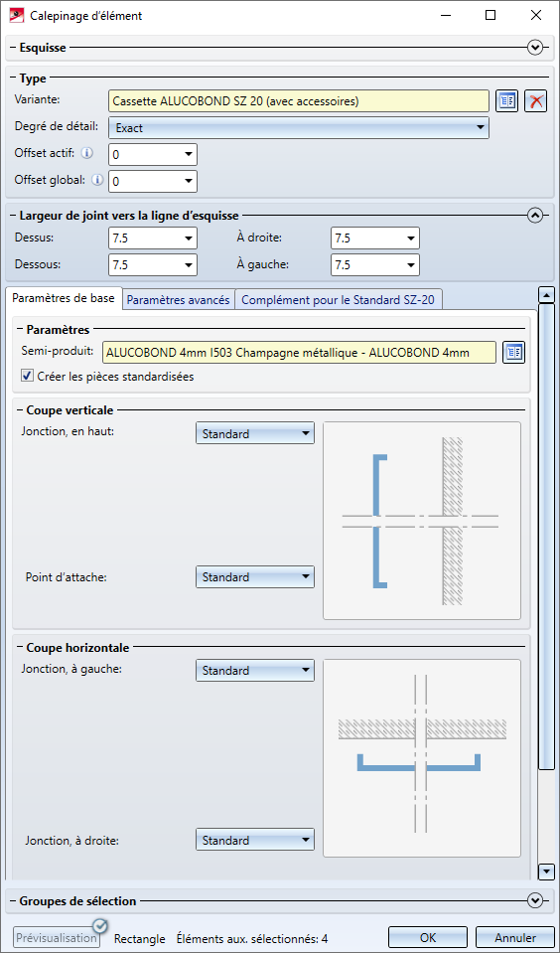The height and width of the screenshot is (953, 560).
Task: Show info for Offset actif
Action: pos(87,154)
